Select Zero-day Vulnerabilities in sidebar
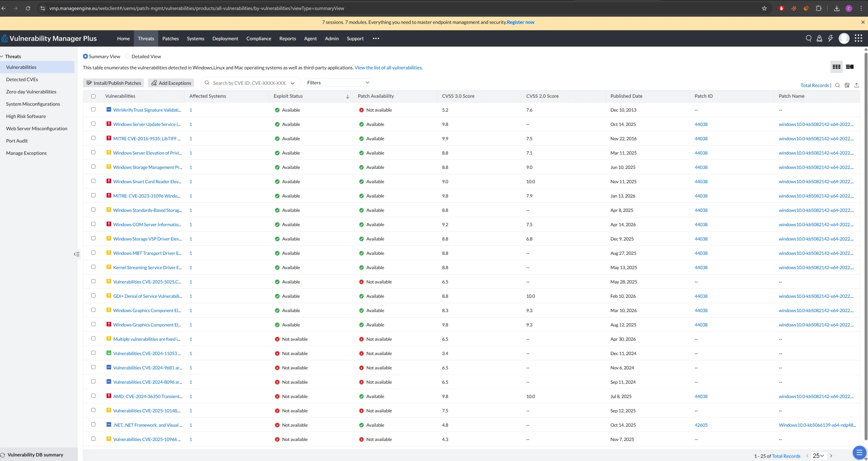This screenshot has width=868, height=461. click(31, 92)
